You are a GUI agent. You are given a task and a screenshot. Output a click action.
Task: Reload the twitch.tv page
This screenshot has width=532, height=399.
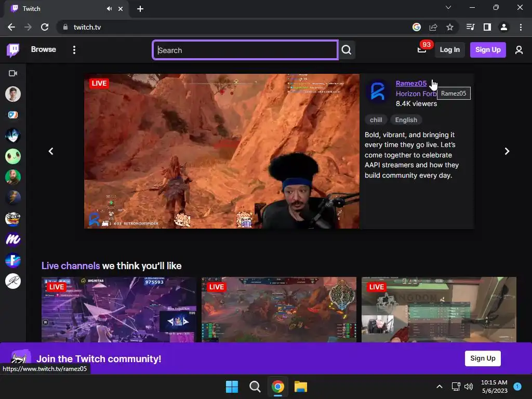pos(45,27)
